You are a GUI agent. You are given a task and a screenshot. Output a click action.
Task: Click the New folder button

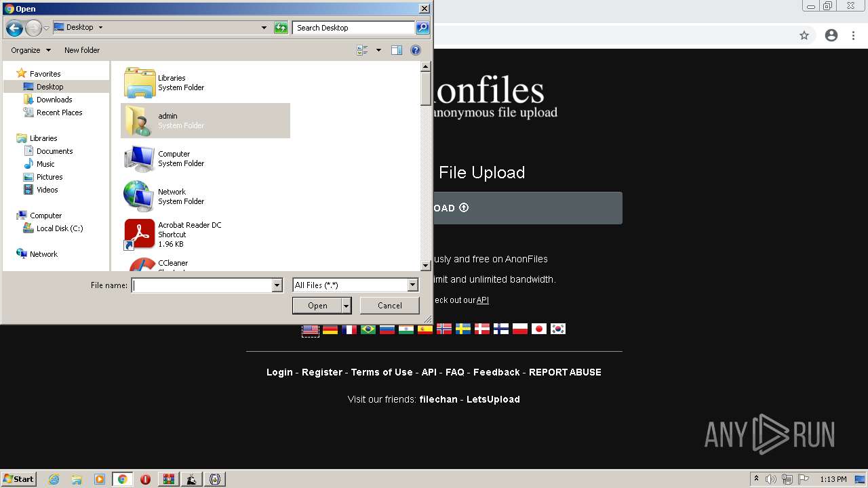82,50
